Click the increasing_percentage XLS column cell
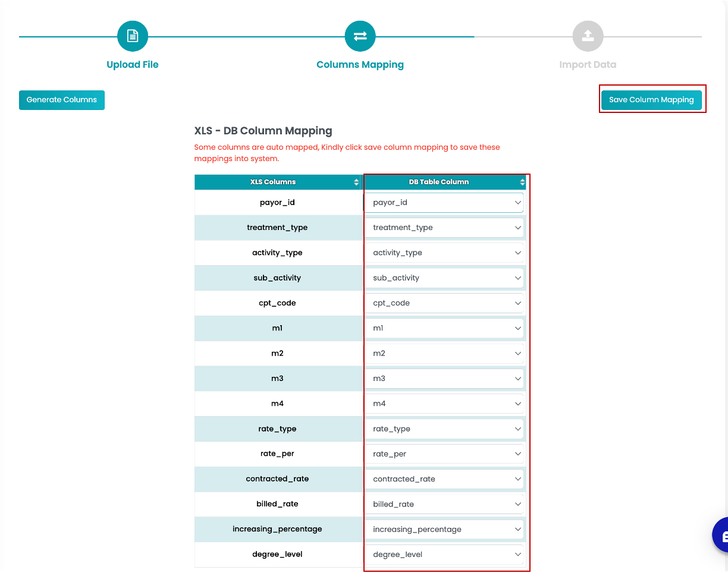 point(278,529)
